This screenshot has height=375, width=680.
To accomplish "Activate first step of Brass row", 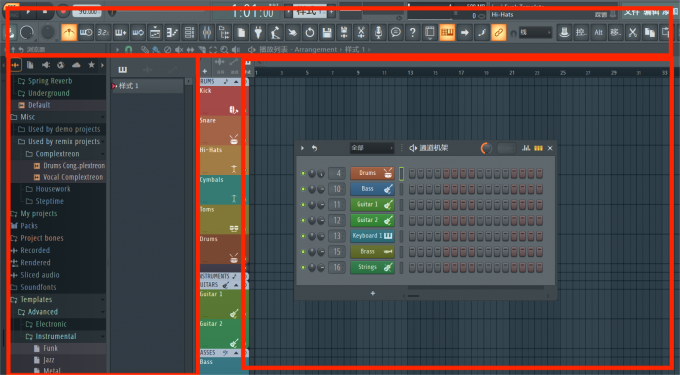I will tap(412, 251).
